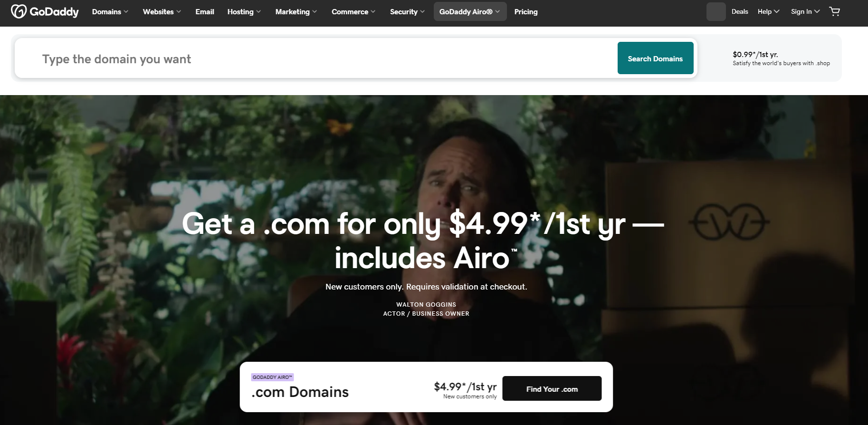868x425 pixels.
Task: Click the GoDaddy logo
Action: [45, 11]
